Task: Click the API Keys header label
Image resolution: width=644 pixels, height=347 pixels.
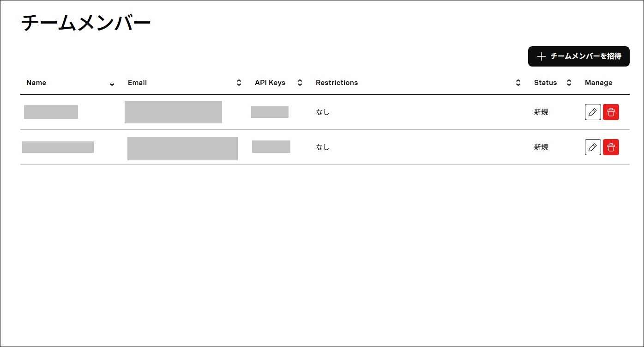Action: click(x=270, y=83)
